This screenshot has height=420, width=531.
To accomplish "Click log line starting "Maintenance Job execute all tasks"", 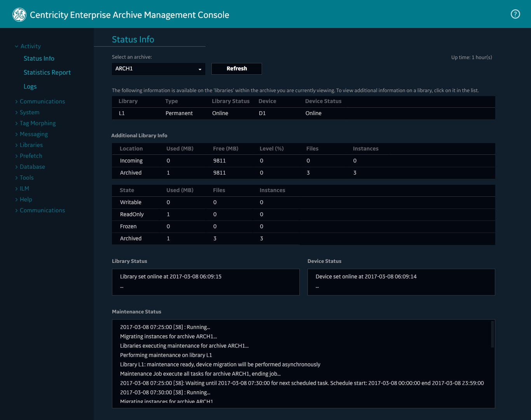I will point(200,374).
